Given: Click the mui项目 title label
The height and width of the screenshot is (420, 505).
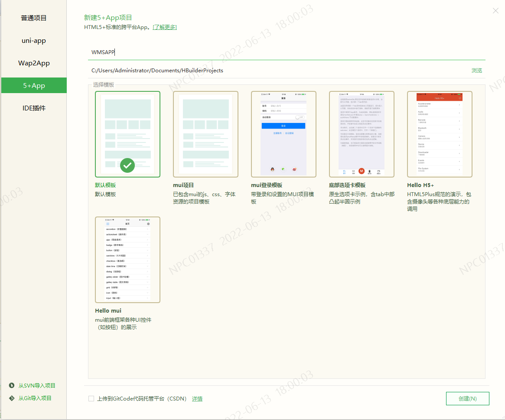Looking at the screenshot, I should [x=183, y=185].
